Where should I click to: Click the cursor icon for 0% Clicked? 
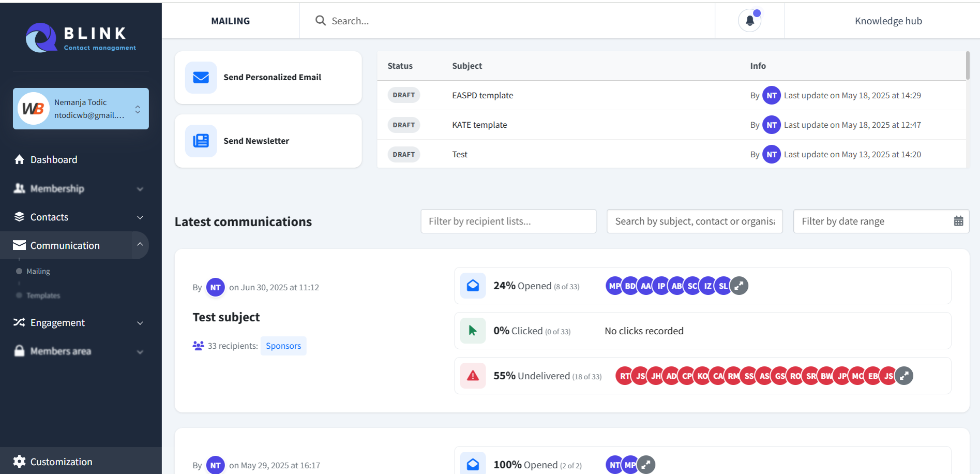click(473, 331)
